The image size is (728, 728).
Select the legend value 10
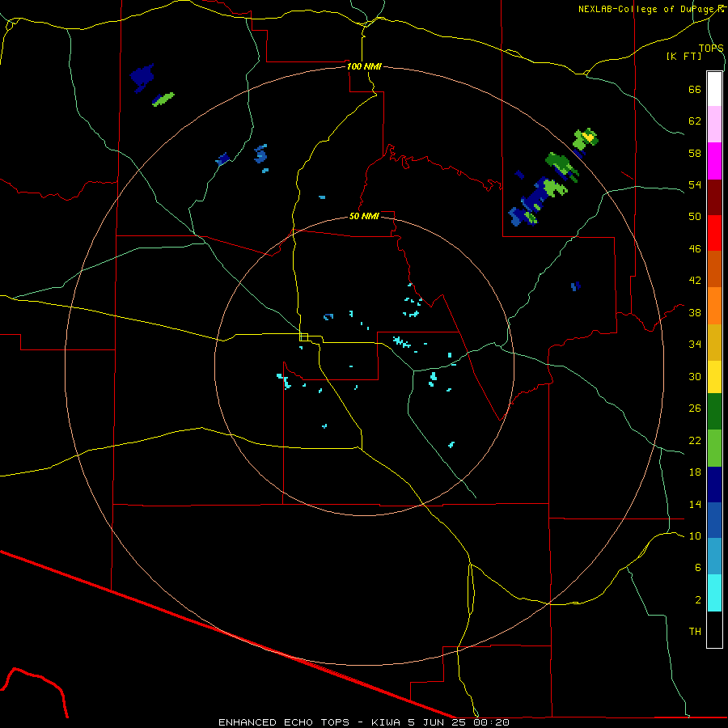click(x=695, y=535)
